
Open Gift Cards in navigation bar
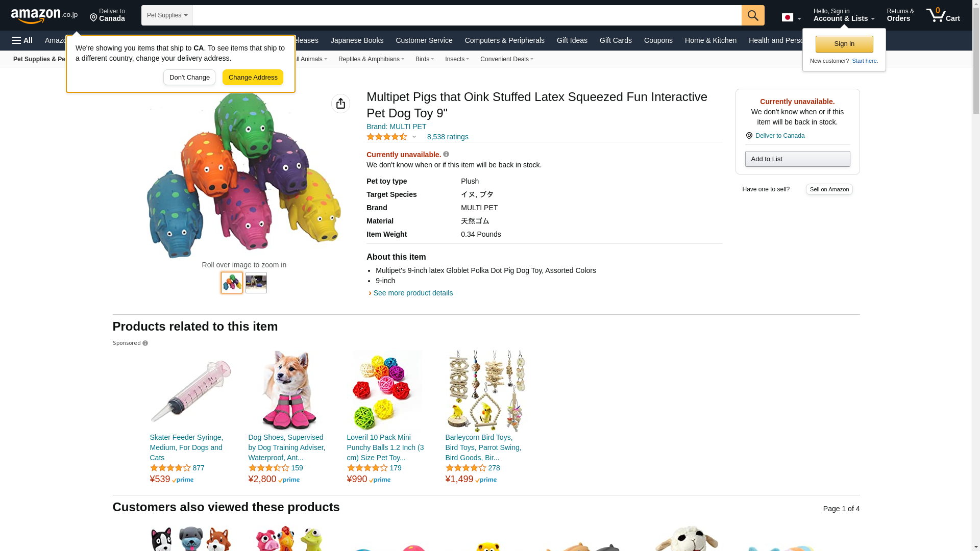[615, 40]
